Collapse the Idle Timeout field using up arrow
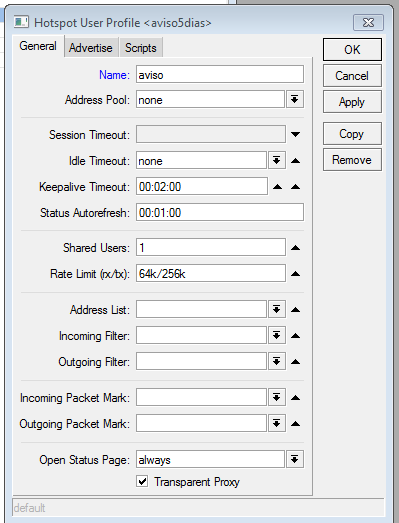 click(295, 161)
